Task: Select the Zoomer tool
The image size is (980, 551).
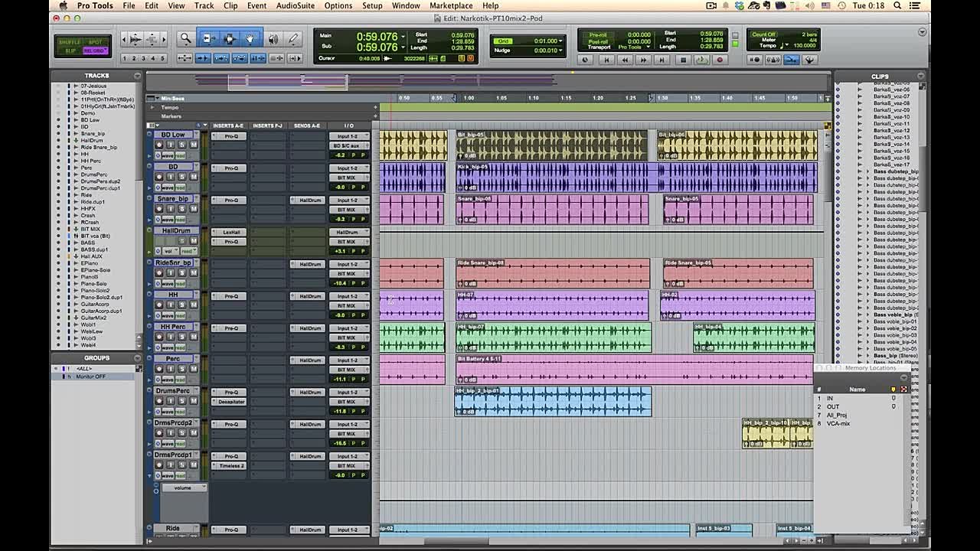Action: pos(186,38)
